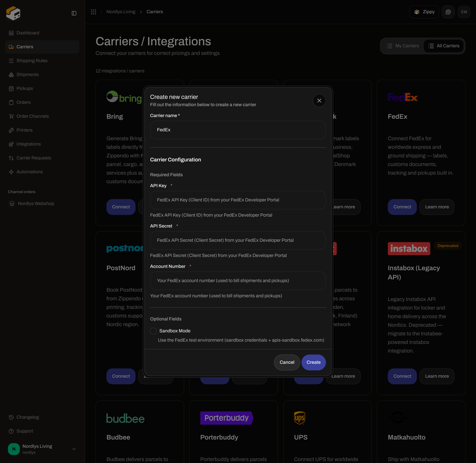Click the Deprecated badge on Instabox
The image size is (476, 463).
[448, 246]
